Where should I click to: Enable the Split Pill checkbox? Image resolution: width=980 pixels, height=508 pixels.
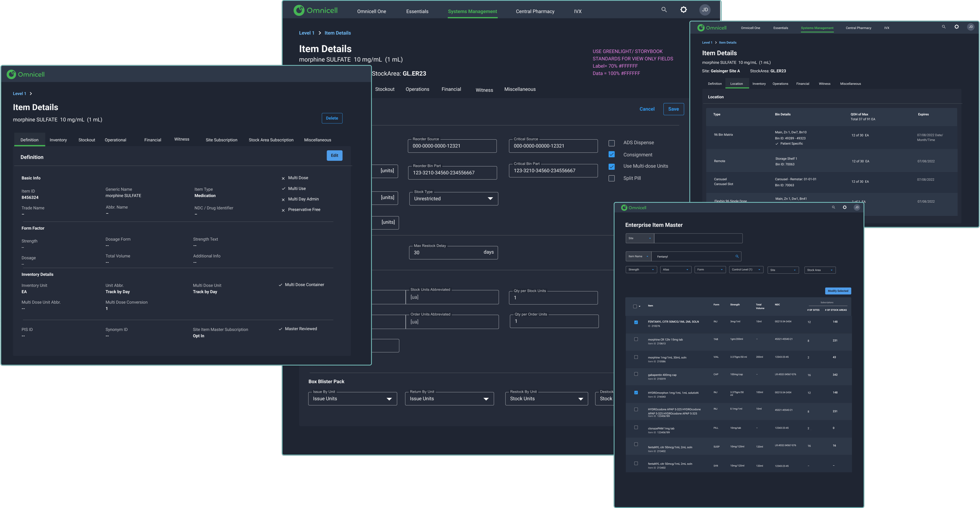[x=612, y=178]
